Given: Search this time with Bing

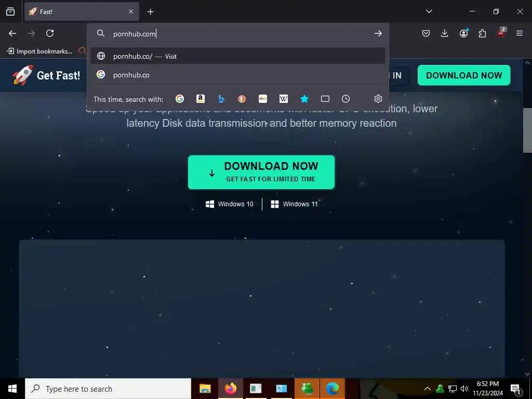Looking at the screenshot, I should pyautogui.click(x=221, y=99).
